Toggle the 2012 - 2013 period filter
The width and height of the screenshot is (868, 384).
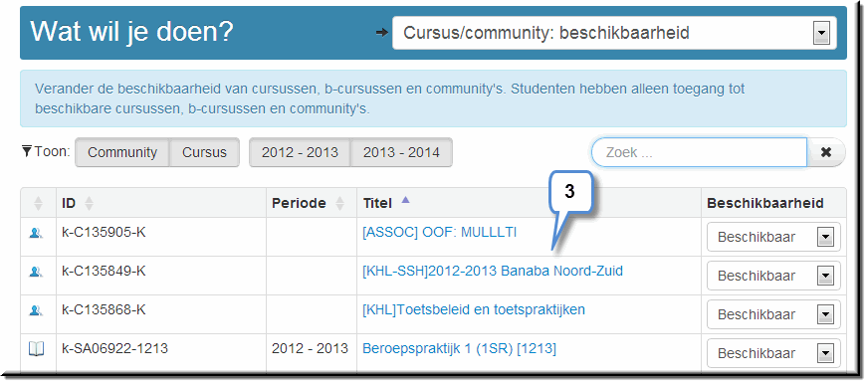(x=300, y=153)
